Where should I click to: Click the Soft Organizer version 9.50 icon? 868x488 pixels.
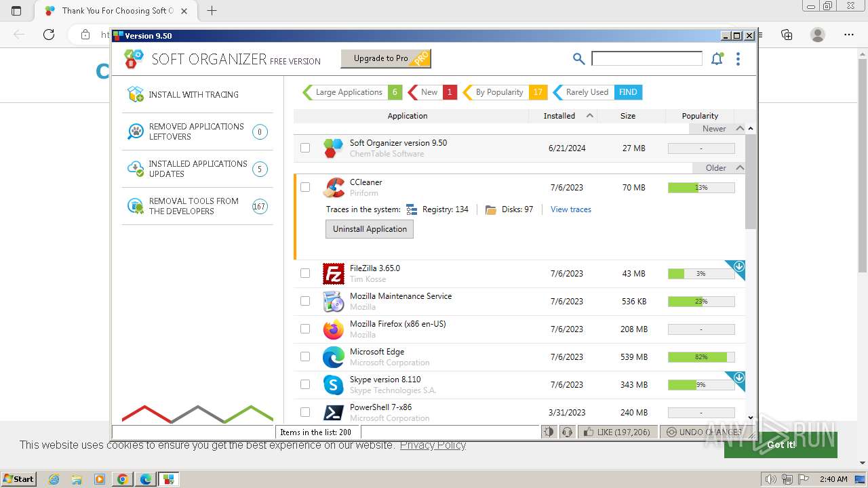click(334, 148)
